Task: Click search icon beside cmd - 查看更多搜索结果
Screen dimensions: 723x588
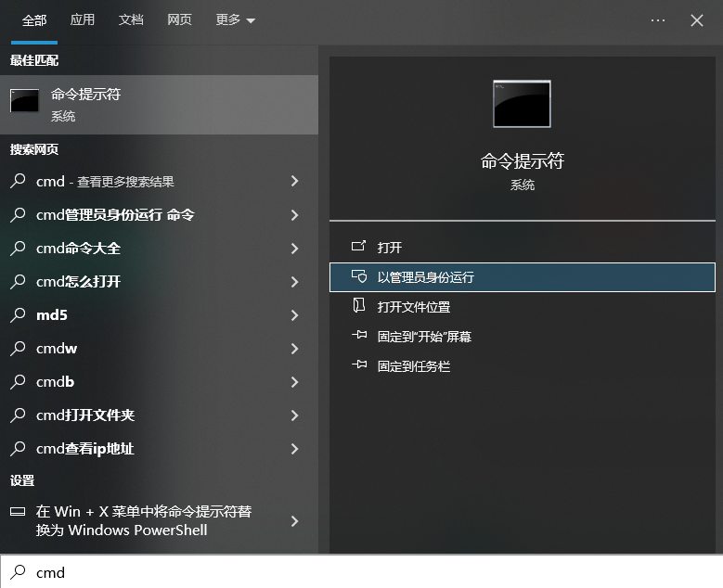Action: point(18,181)
